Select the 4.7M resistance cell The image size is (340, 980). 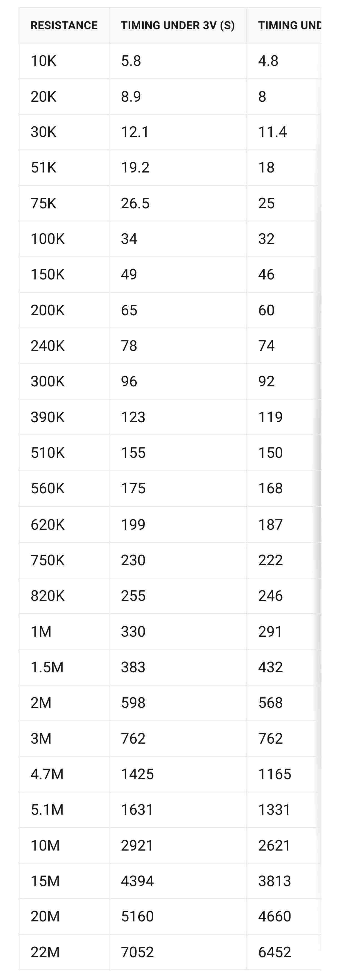coord(64,774)
